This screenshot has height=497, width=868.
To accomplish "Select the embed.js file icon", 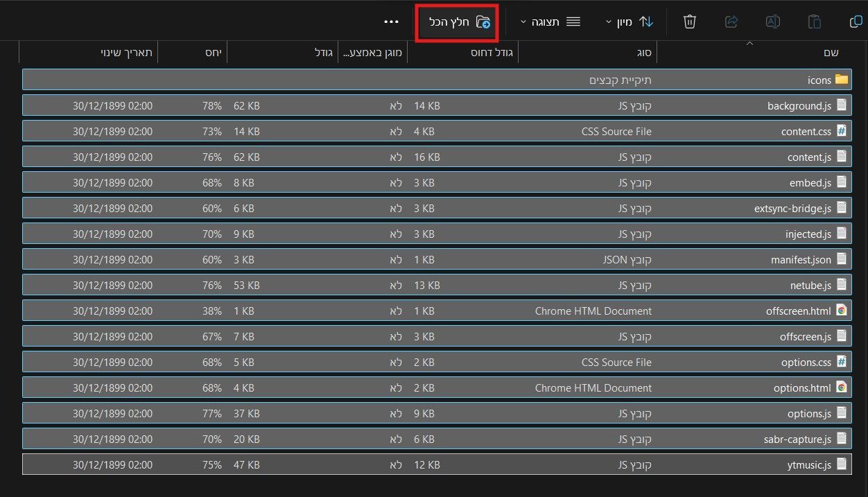I will tap(842, 182).
